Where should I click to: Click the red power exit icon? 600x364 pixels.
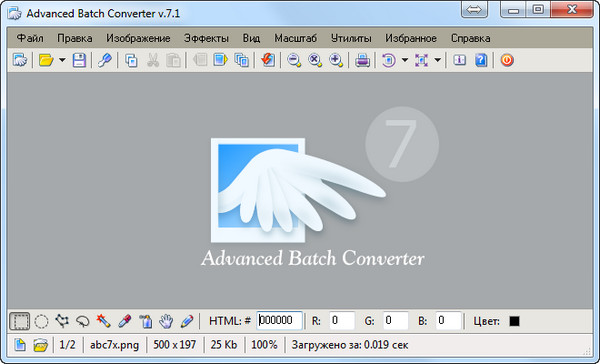[x=507, y=60]
